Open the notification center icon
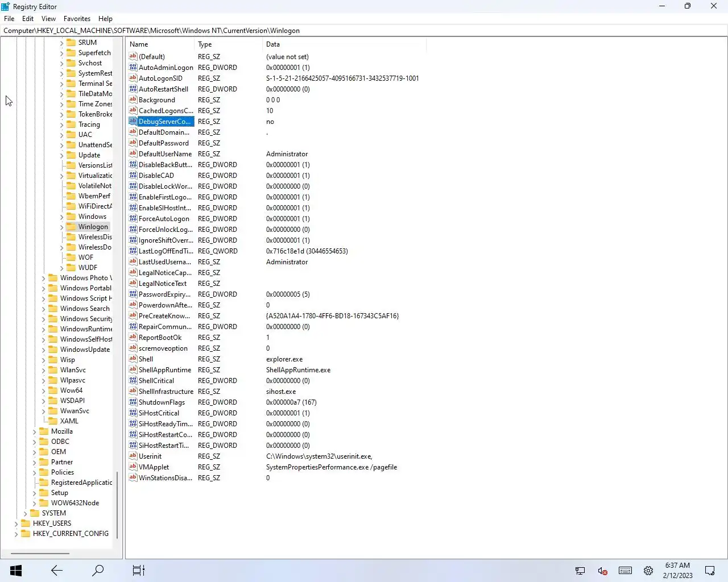728x582 pixels. point(710,571)
